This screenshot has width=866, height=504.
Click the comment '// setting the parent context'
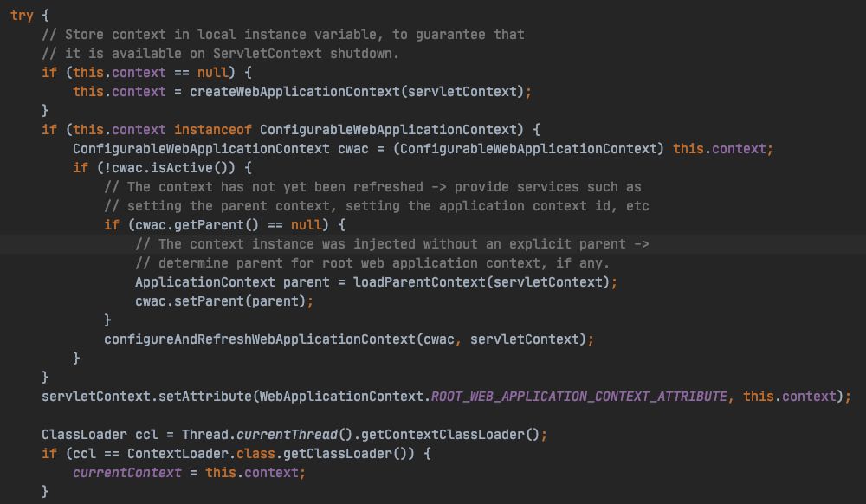[376, 206]
